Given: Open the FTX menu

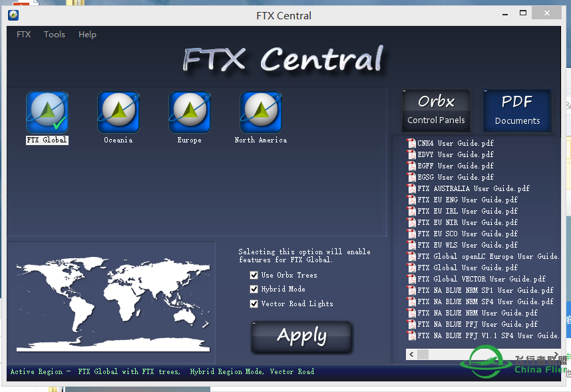Looking at the screenshot, I should (x=23, y=34).
